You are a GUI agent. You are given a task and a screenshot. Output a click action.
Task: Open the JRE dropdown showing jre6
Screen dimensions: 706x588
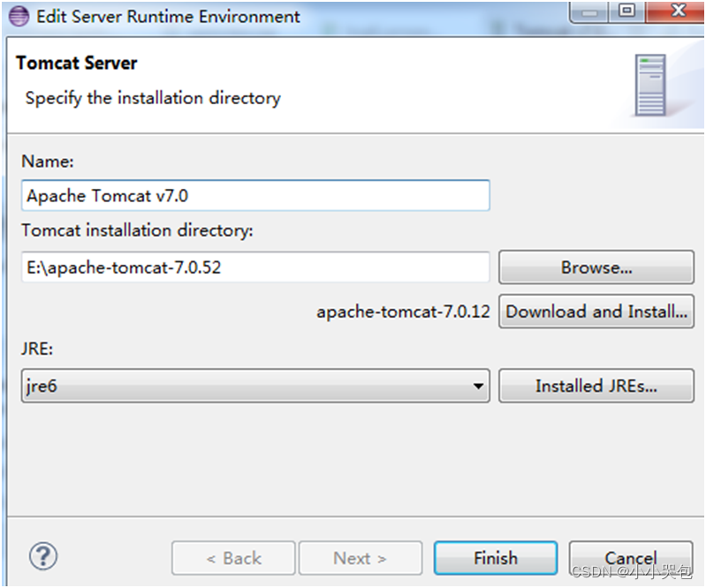coord(255,386)
